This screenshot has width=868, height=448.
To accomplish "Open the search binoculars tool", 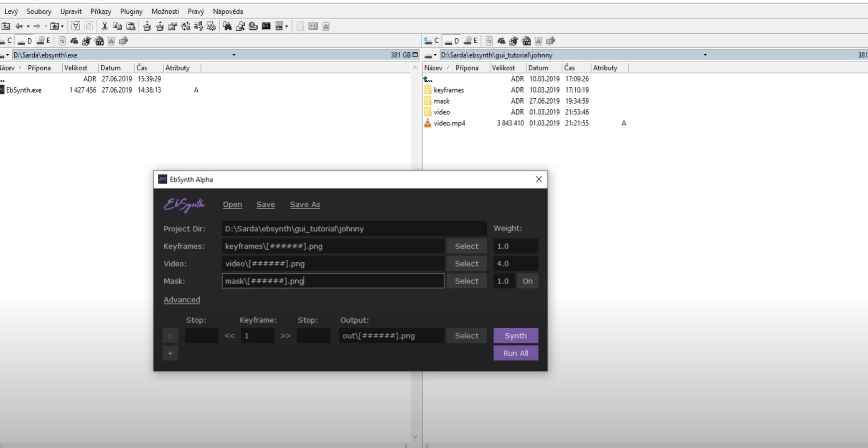I will click(x=227, y=26).
